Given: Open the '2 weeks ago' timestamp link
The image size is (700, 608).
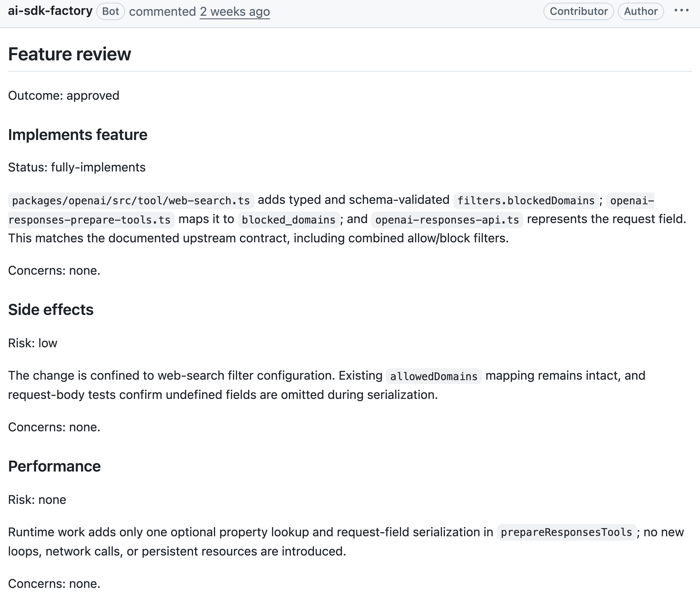Looking at the screenshot, I should click(235, 12).
